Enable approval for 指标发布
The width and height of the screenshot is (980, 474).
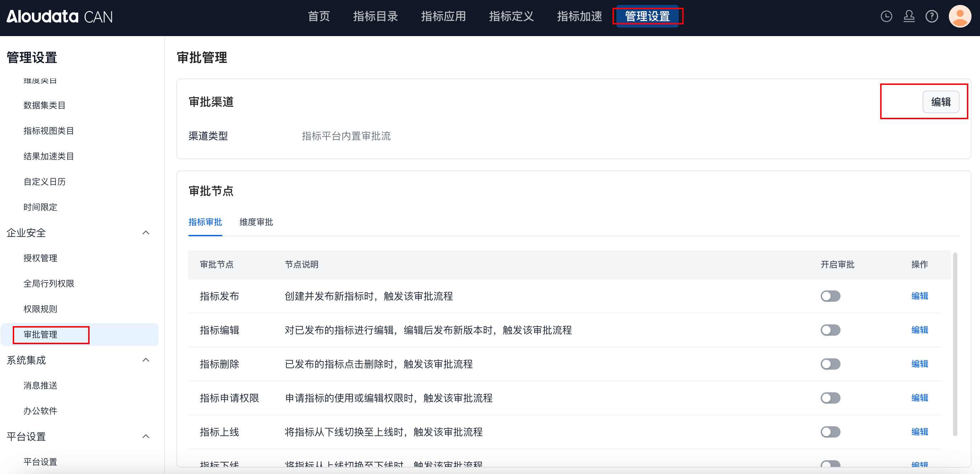[830, 296]
